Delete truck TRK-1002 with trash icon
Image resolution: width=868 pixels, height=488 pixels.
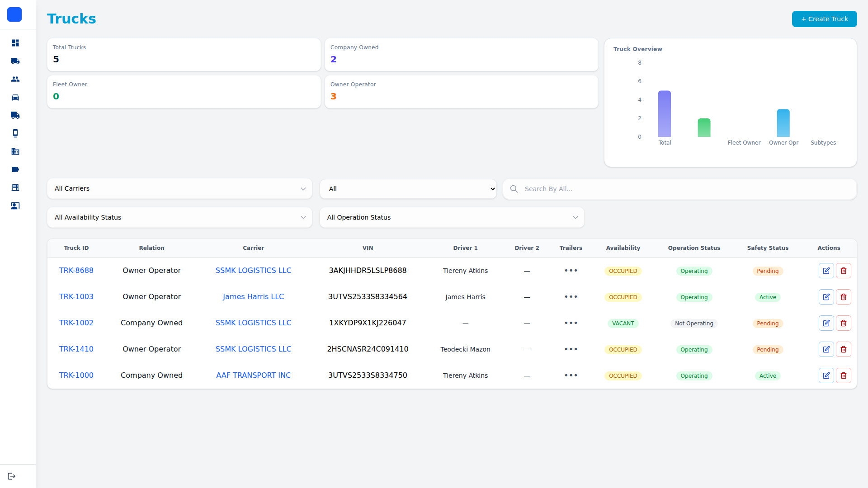pos(843,323)
